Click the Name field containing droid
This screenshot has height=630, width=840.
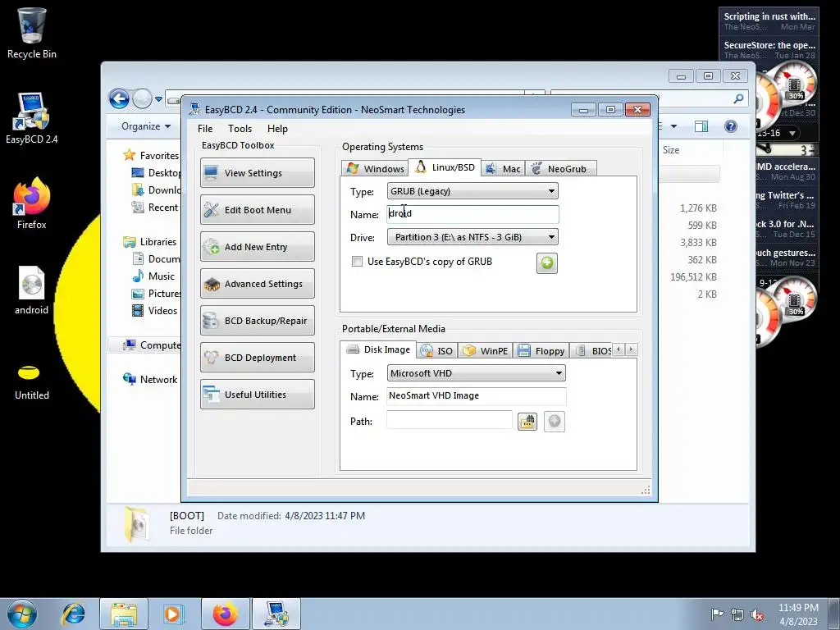(472, 214)
